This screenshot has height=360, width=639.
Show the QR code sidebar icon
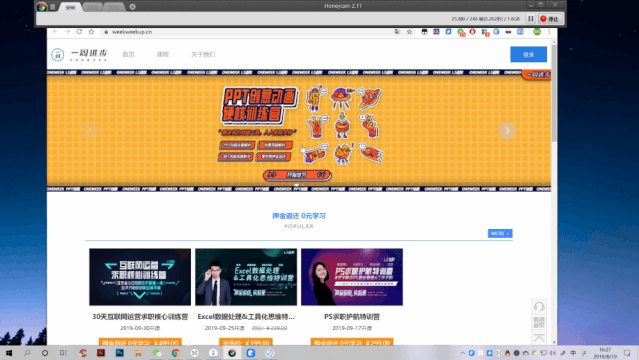539,322
